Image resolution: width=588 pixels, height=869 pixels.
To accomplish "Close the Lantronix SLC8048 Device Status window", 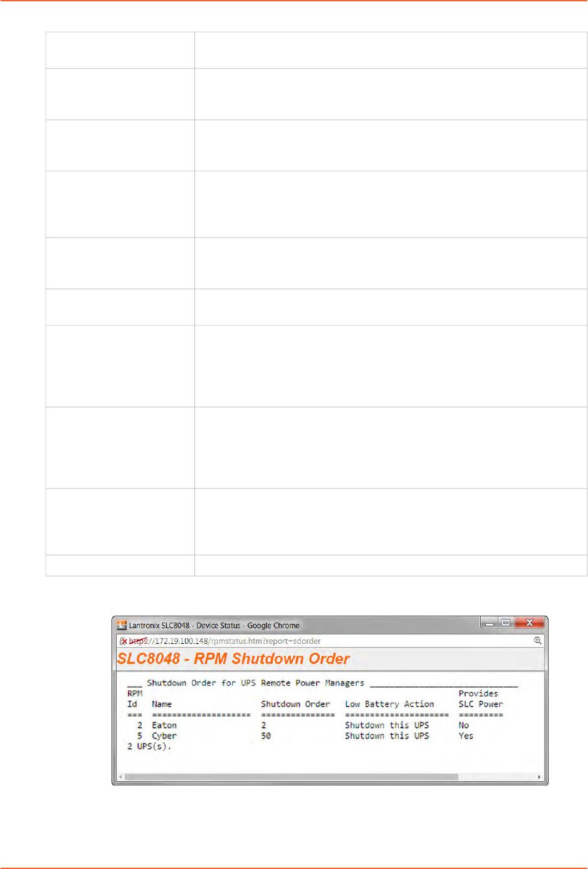I will (x=530, y=623).
